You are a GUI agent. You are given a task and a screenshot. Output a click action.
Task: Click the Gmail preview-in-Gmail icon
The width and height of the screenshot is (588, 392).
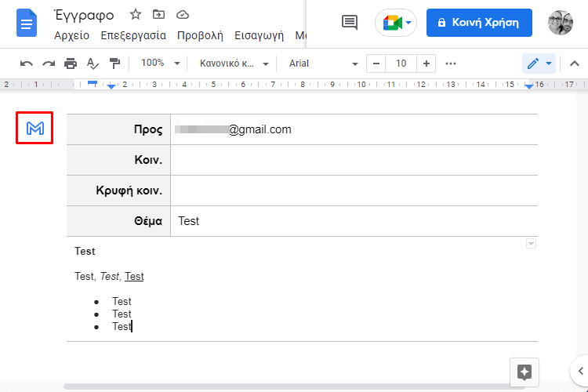tap(34, 128)
